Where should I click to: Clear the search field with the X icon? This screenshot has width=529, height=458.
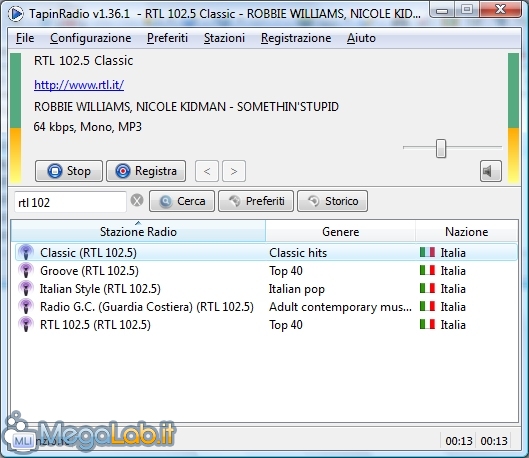(137, 200)
